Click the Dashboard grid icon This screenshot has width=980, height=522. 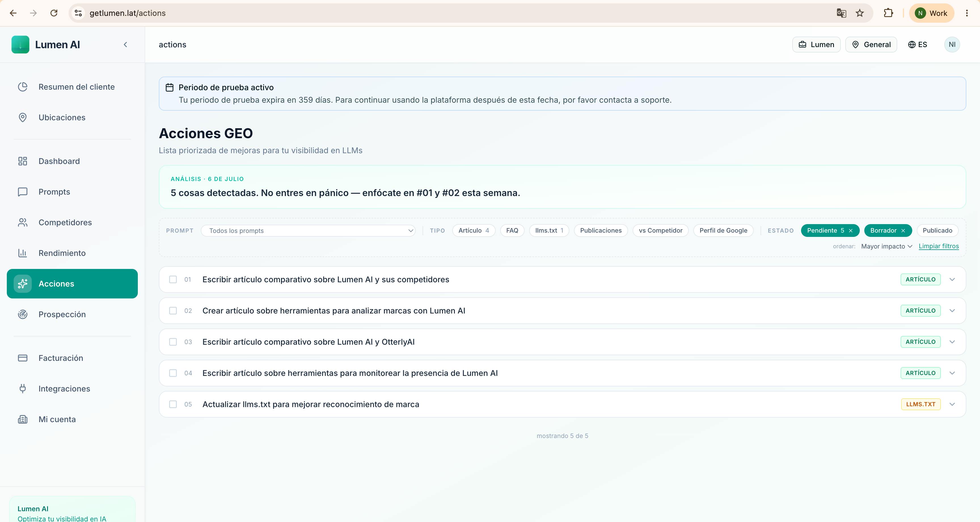[x=23, y=161]
